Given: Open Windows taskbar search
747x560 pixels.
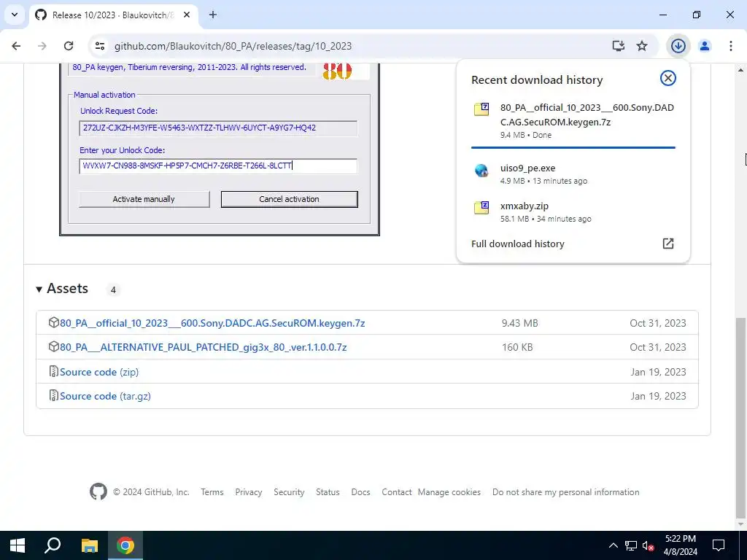Looking at the screenshot, I should tap(53, 545).
